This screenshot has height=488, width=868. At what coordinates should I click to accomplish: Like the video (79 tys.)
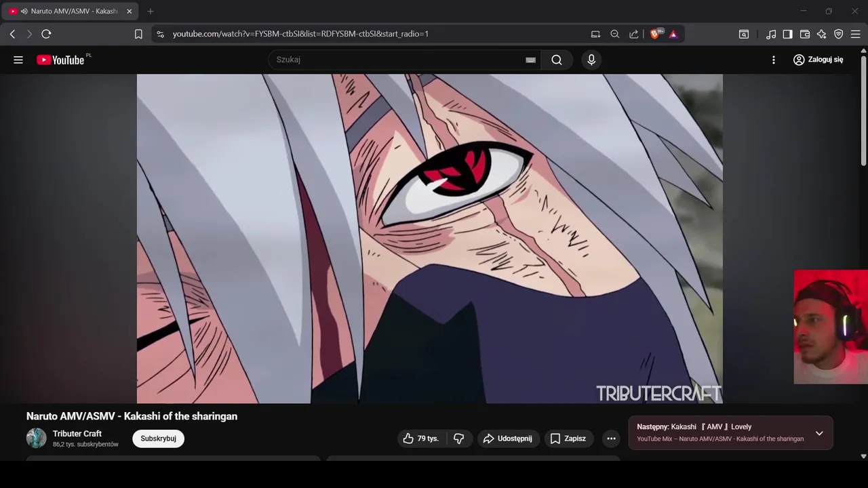(421, 439)
